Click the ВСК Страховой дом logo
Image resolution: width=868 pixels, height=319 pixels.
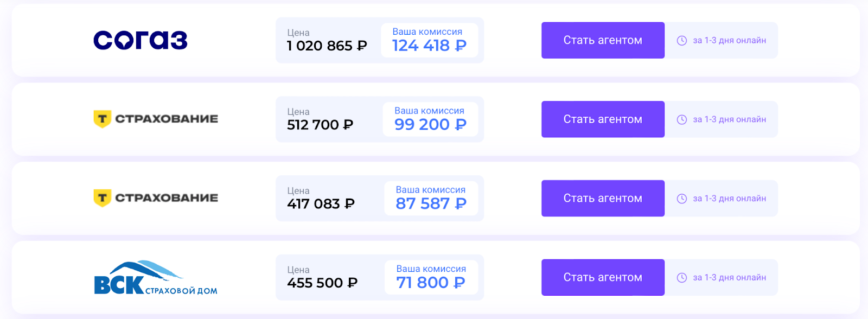[x=156, y=277]
